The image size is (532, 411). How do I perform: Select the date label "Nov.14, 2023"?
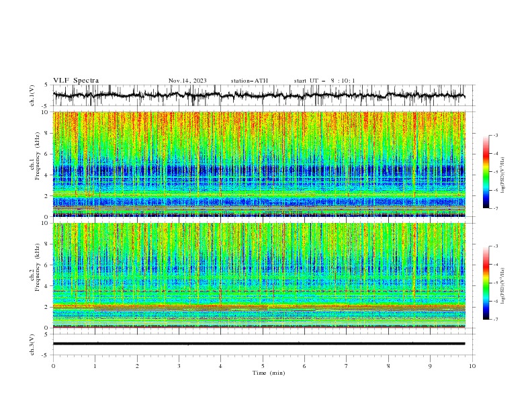point(187,81)
